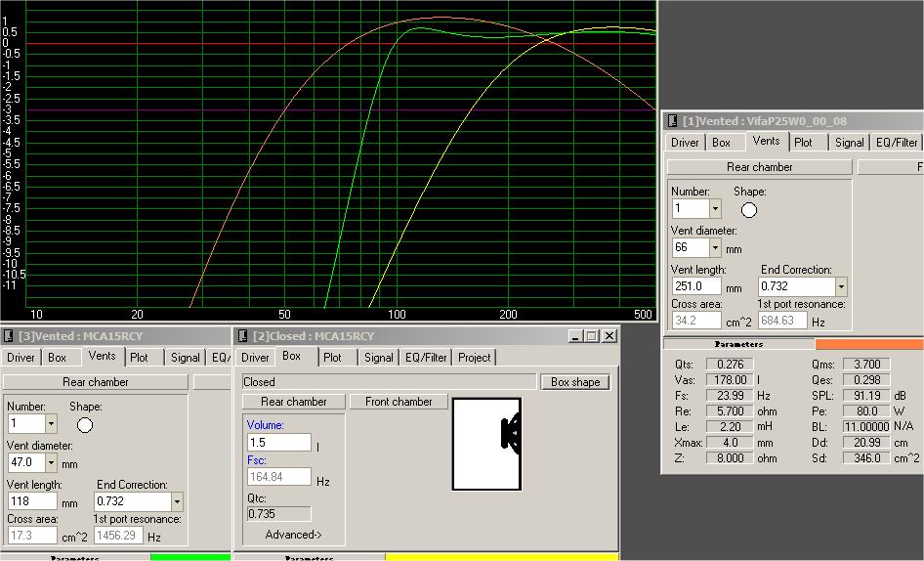Switch to Box tab in [3]Vented window

(x=58, y=358)
